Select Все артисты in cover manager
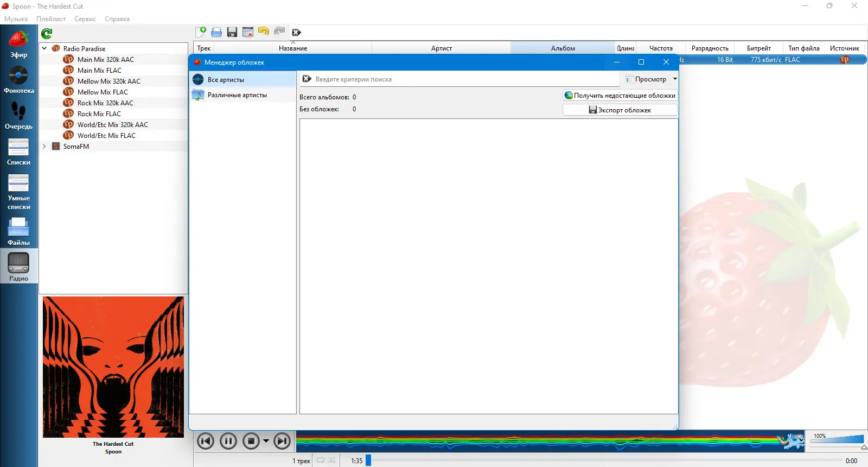Image resolution: width=868 pixels, height=467 pixels. (242, 79)
